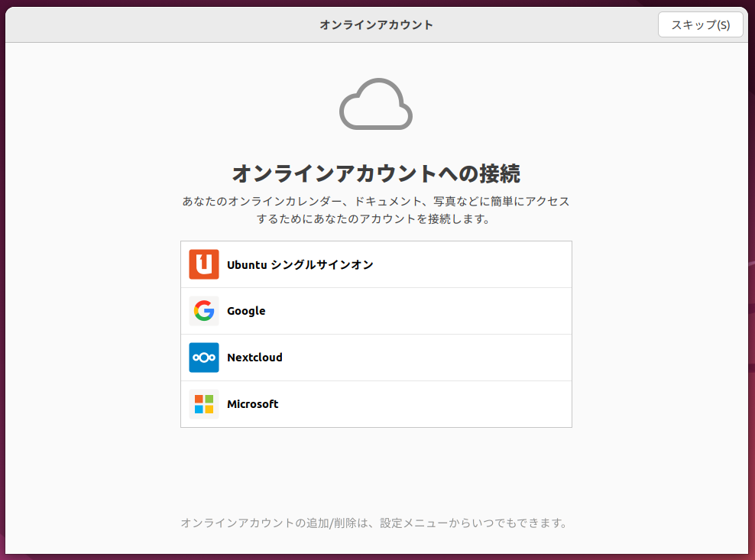Click the footer note about 設定メニュー

pyautogui.click(x=375, y=523)
